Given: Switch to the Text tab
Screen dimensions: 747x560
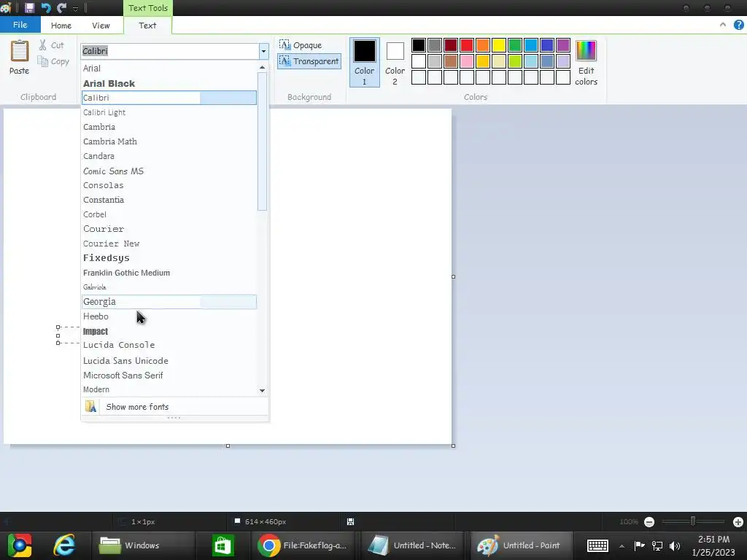Looking at the screenshot, I should 147,26.
